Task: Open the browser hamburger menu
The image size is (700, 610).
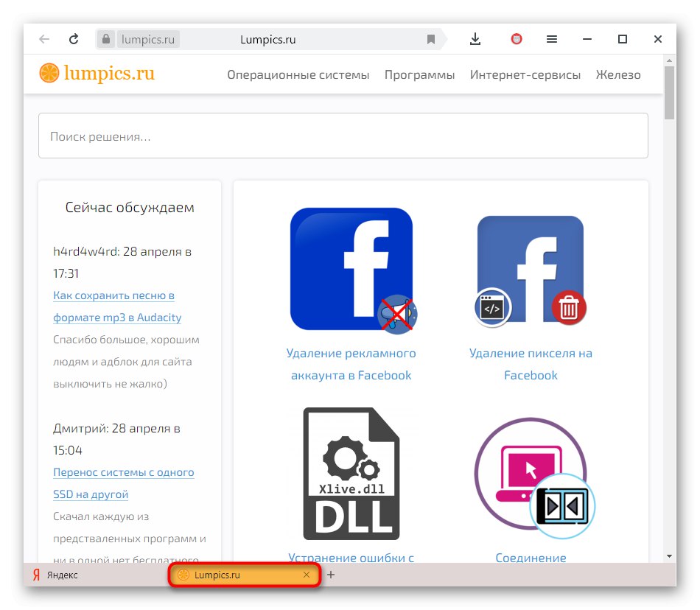Action: (552, 39)
